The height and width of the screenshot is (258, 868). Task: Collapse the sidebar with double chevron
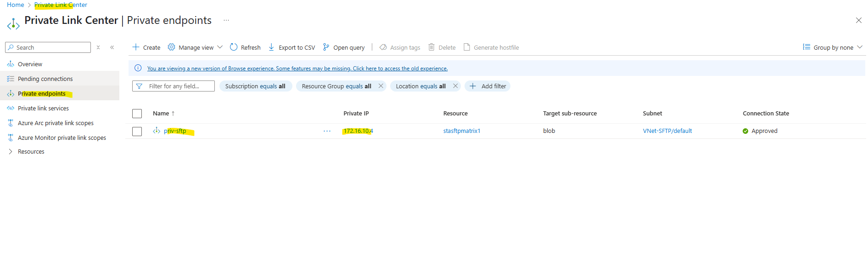[x=112, y=47]
